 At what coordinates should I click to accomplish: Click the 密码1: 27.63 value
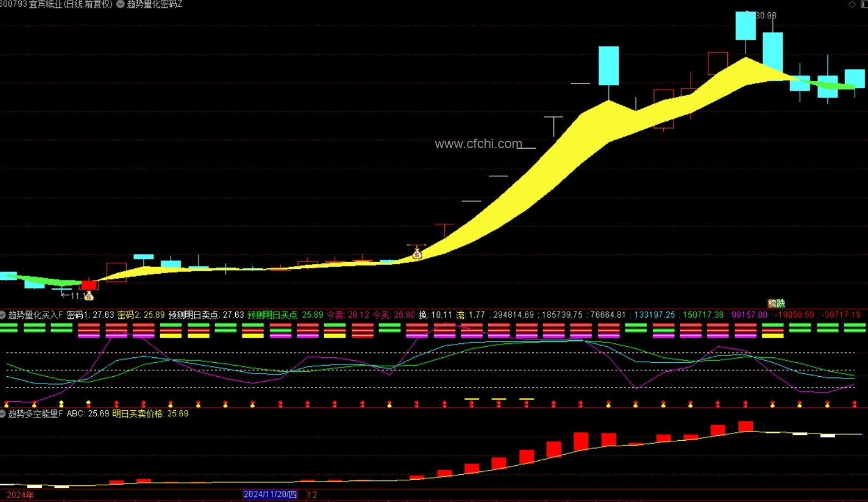point(90,315)
